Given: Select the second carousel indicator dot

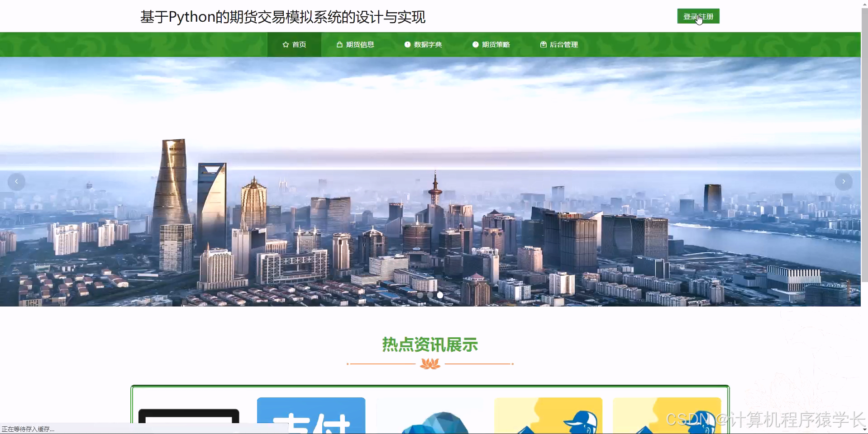Looking at the screenshot, I should [430, 295].
